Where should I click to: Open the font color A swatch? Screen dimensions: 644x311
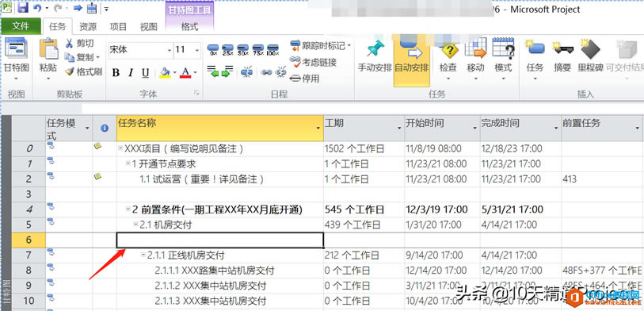click(185, 73)
